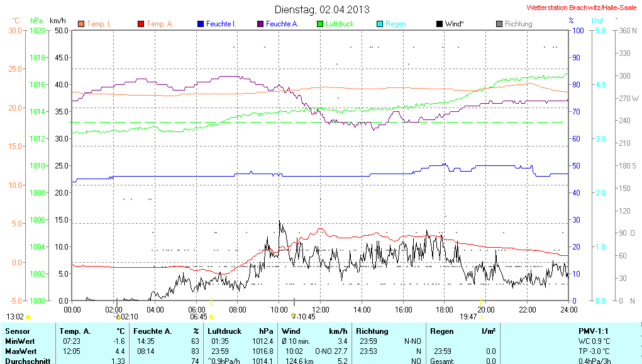The width and height of the screenshot is (642, 364).
Task: Click the PMV-1:1 label in table
Action: click(x=594, y=331)
